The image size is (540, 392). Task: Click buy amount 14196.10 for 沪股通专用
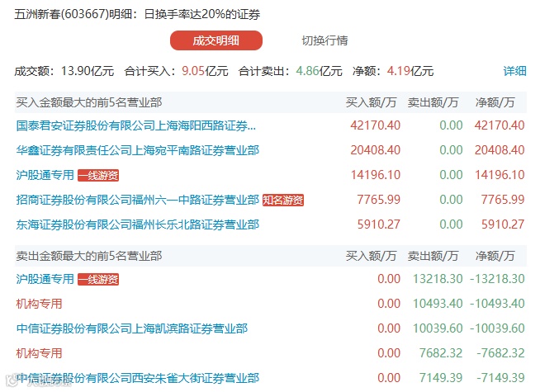376,175
